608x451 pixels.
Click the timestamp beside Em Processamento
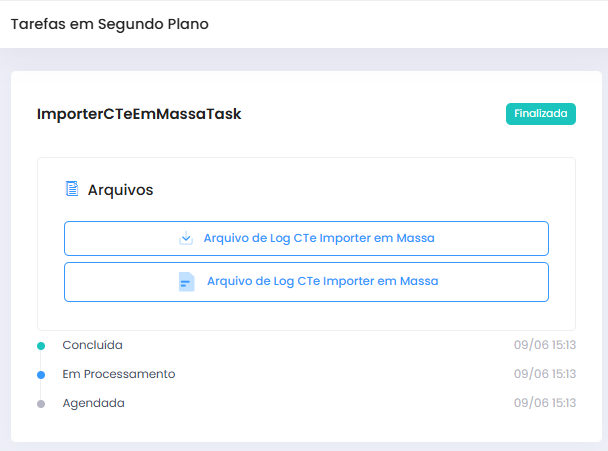click(545, 374)
